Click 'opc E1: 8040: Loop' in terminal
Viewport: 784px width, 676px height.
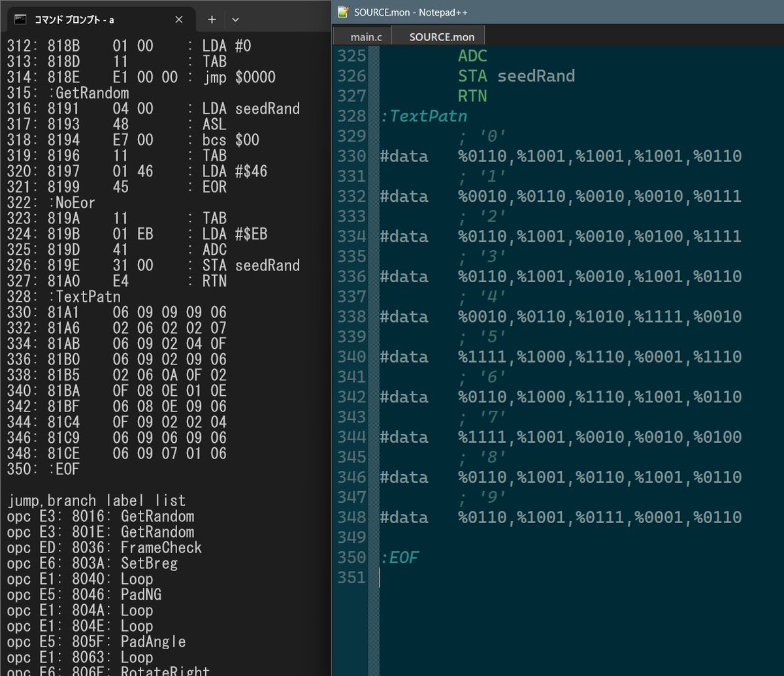[x=80, y=579]
